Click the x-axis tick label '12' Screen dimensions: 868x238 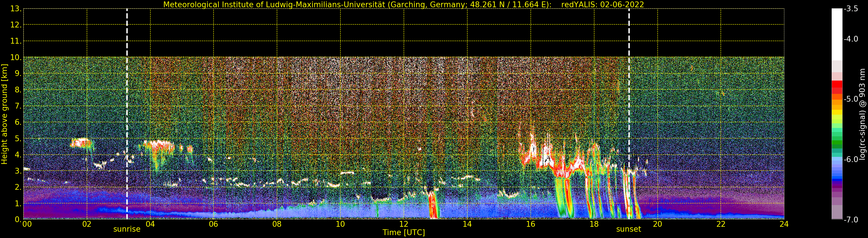[x=404, y=224]
